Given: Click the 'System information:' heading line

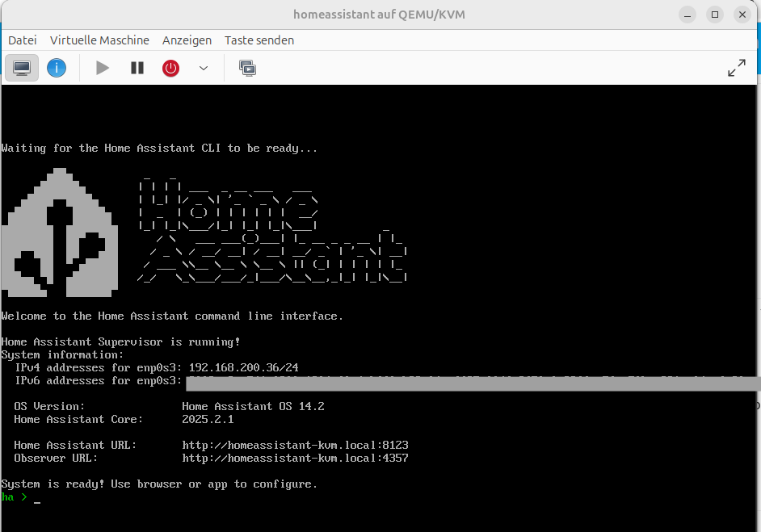Looking at the screenshot, I should tap(62, 355).
